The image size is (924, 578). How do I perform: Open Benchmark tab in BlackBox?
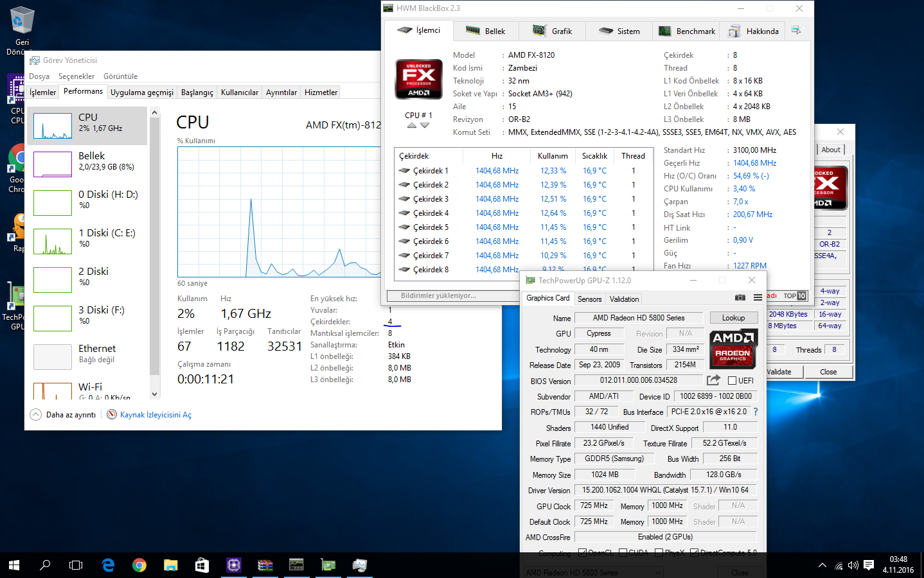(687, 31)
